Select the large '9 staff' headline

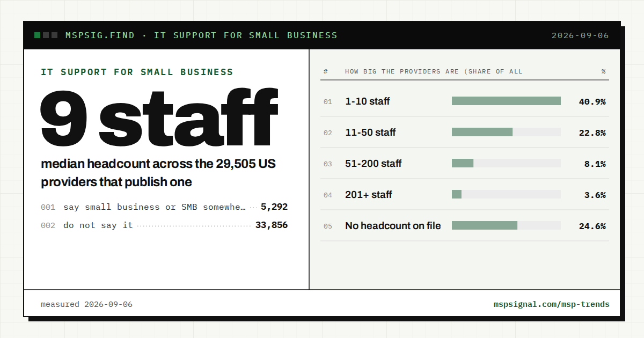159,118
